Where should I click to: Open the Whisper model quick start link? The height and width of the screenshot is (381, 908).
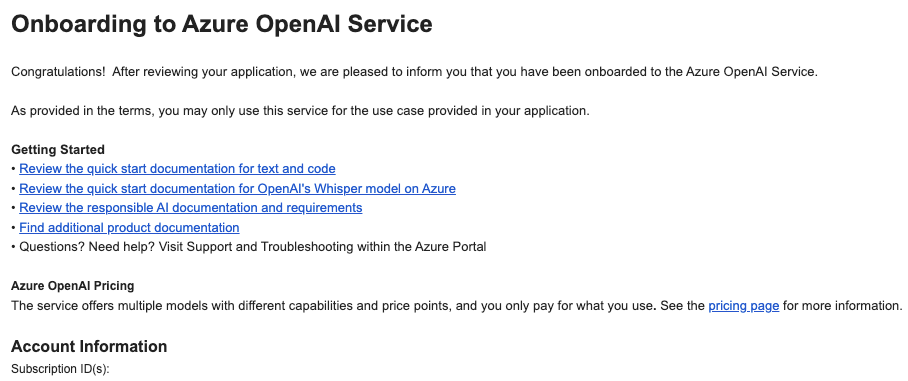[x=237, y=189]
